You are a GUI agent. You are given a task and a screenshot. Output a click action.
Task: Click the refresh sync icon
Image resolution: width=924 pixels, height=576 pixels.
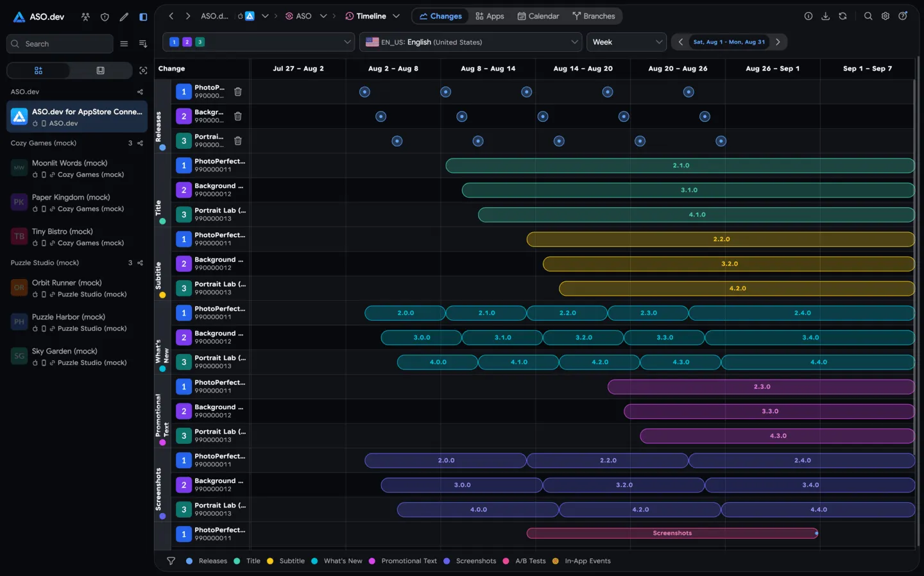pyautogui.click(x=843, y=16)
